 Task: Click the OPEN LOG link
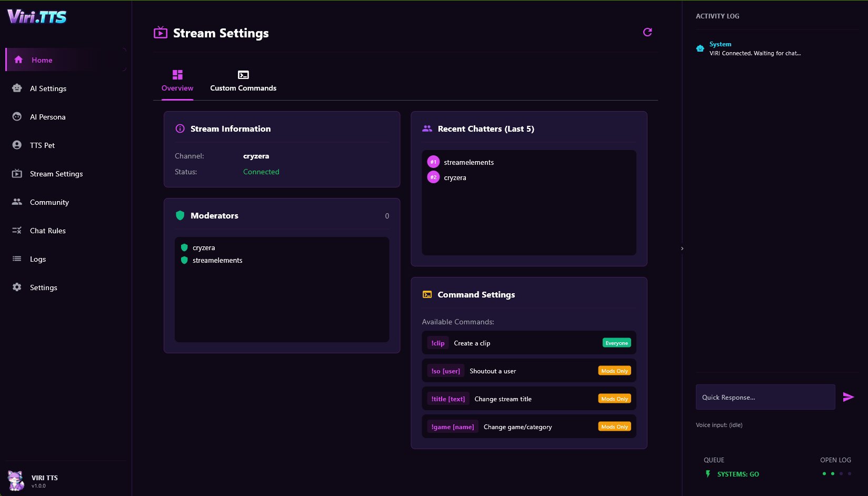coord(835,460)
